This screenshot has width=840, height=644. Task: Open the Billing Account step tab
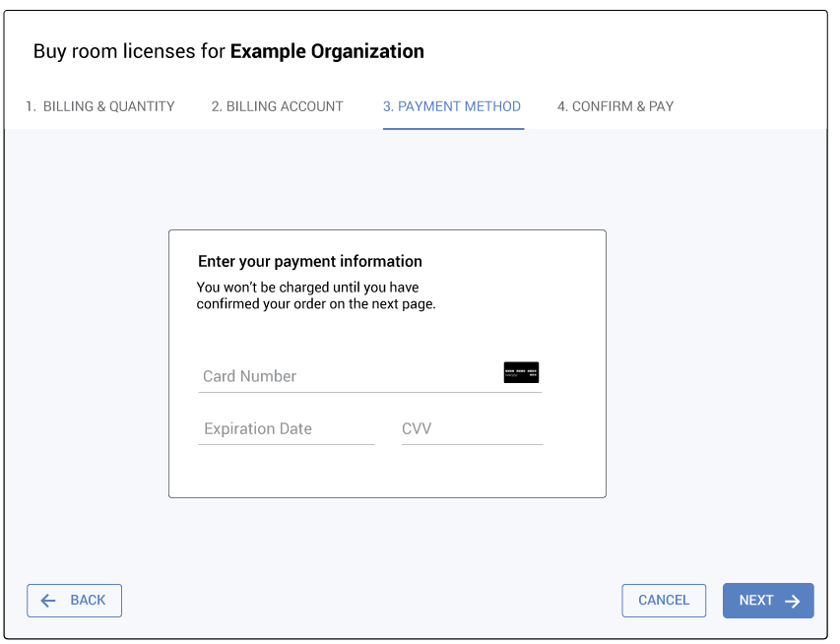pos(277,106)
